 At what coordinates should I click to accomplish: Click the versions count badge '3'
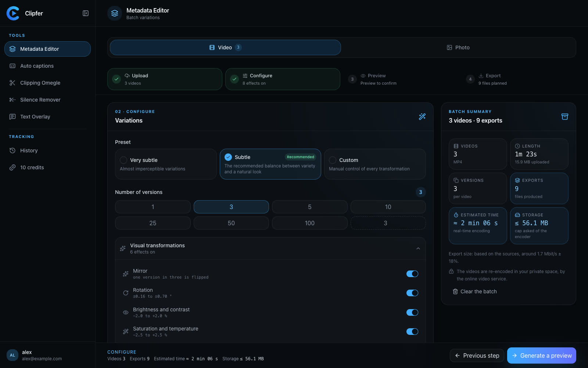coord(421,192)
